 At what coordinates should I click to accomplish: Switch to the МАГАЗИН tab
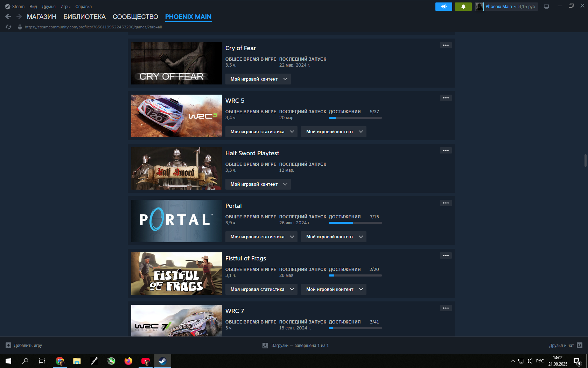tap(42, 17)
